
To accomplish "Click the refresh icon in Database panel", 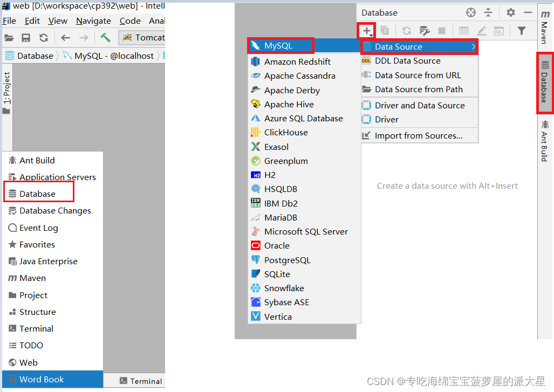I will click(x=407, y=31).
